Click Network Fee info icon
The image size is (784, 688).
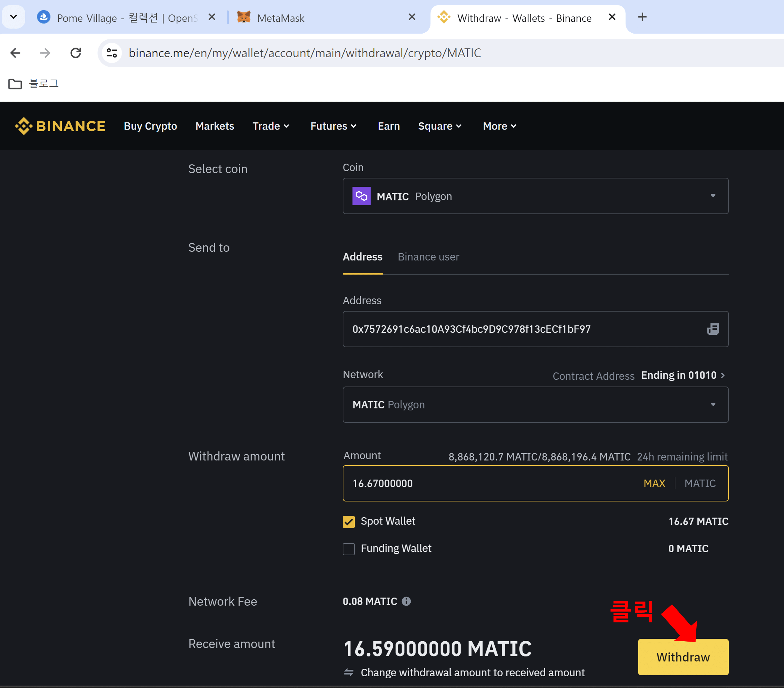pos(406,601)
